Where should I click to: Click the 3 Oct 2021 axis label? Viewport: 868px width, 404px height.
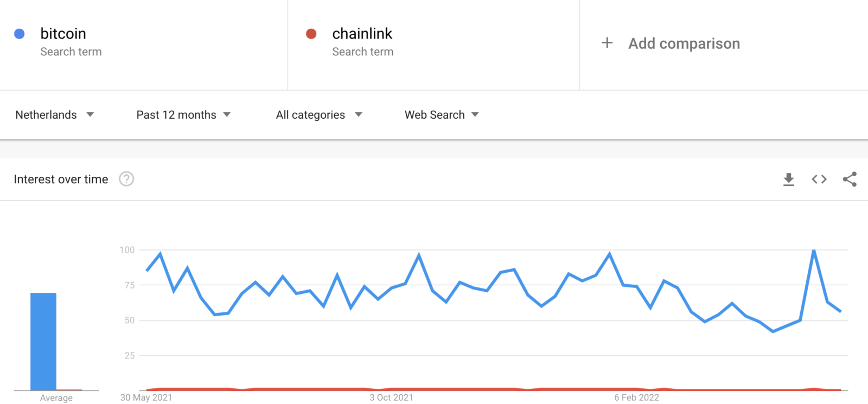tap(391, 397)
